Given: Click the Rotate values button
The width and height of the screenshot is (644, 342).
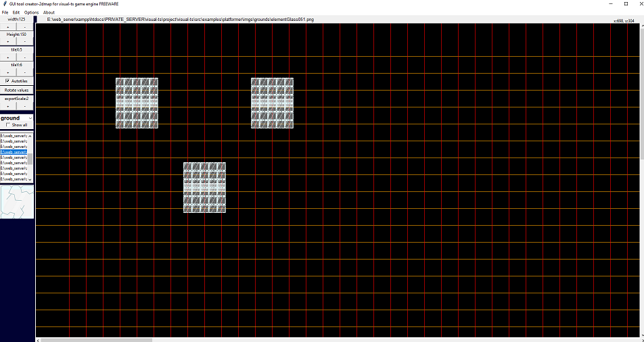Looking at the screenshot, I should tap(16, 89).
